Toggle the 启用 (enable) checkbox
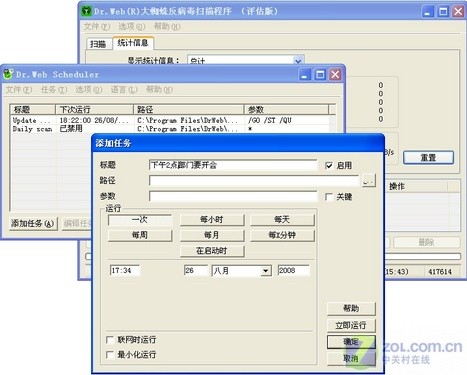The image size is (467, 375). click(x=329, y=165)
